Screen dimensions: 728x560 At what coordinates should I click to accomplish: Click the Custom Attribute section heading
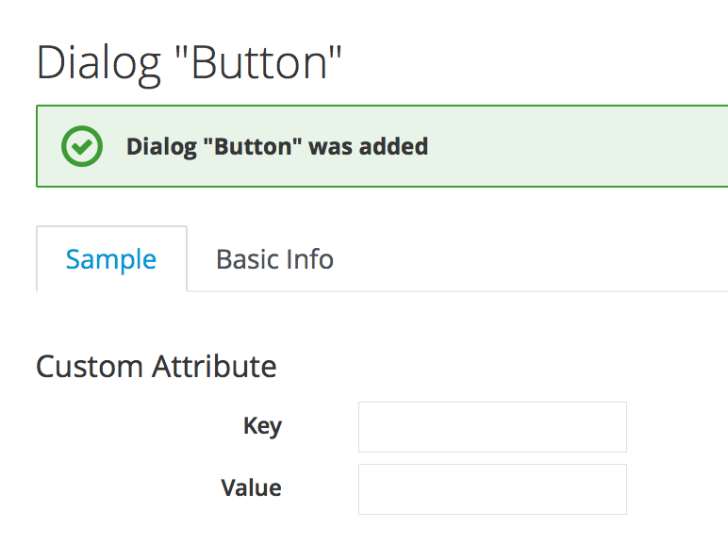pyautogui.click(x=157, y=366)
